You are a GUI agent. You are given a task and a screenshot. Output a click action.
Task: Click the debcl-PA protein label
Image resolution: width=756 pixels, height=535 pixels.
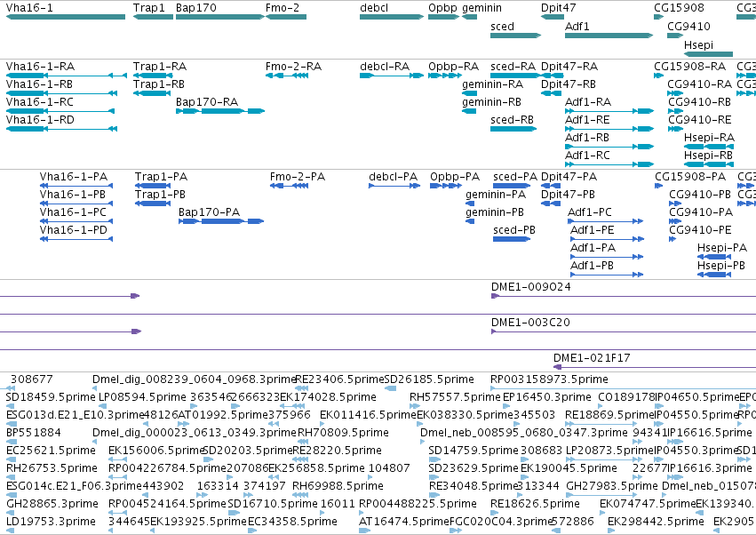[x=393, y=177]
